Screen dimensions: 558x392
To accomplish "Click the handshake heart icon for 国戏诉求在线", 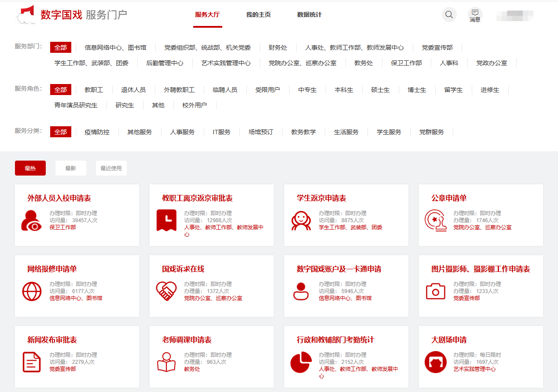I will coord(166,291).
